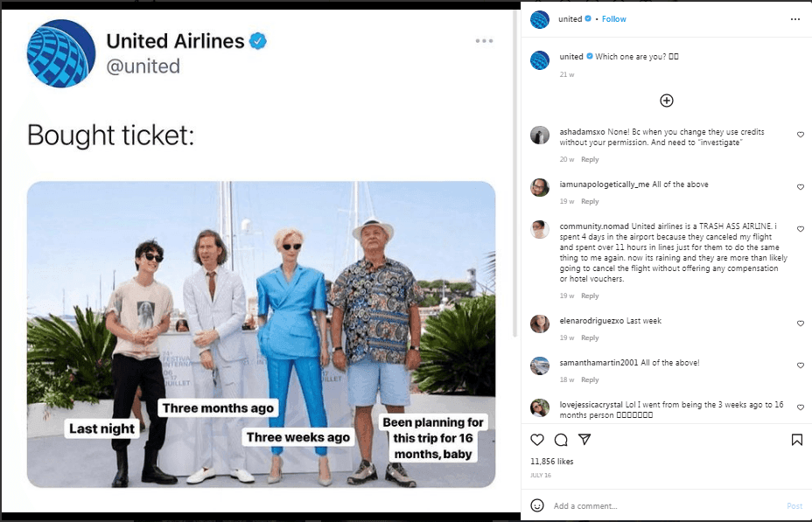The width and height of the screenshot is (812, 522).
Task: View who liked by clicking 11,856 likes
Action: pos(553,460)
